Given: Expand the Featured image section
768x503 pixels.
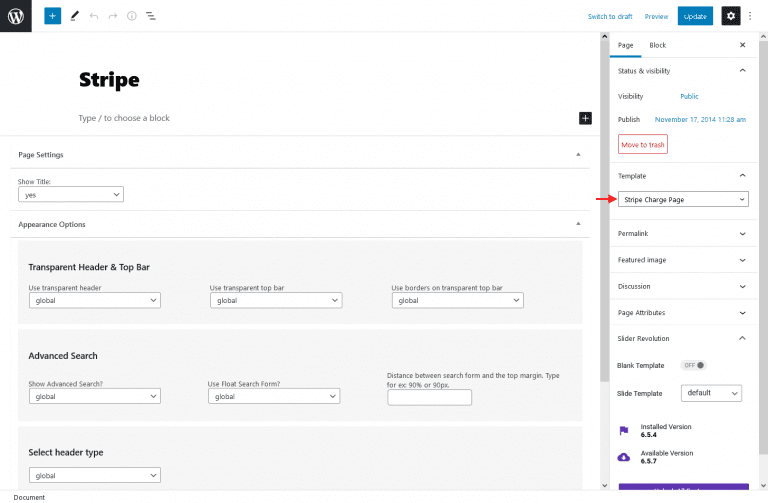Looking at the screenshot, I should pos(683,260).
